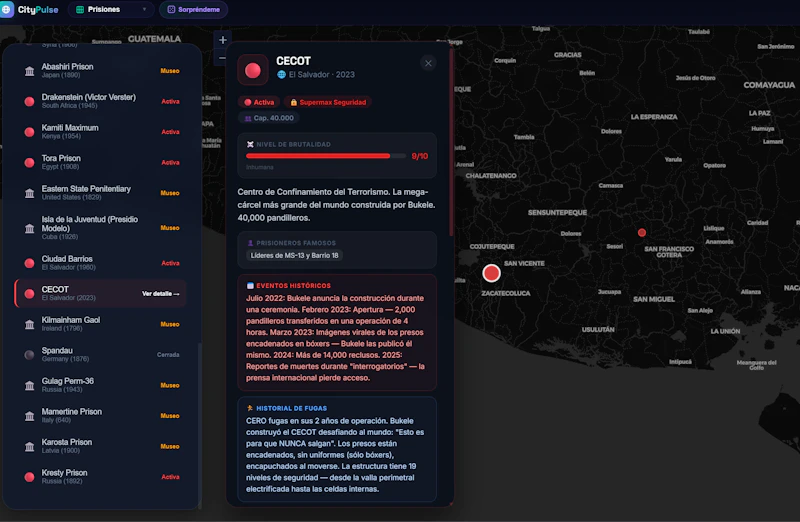800x522 pixels.
Task: Click the Eventos Históricos calendar icon
Action: point(250,286)
